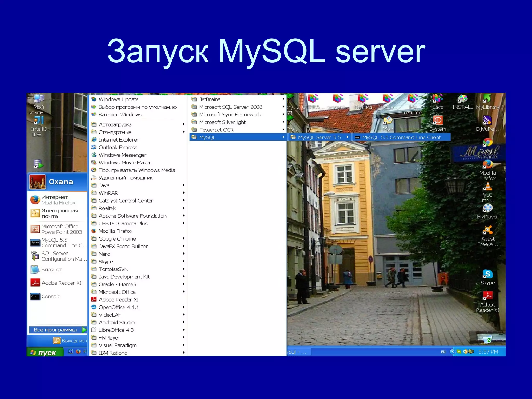Expand the Java Development Kit submenu
The image size is (532, 399).
point(138,277)
